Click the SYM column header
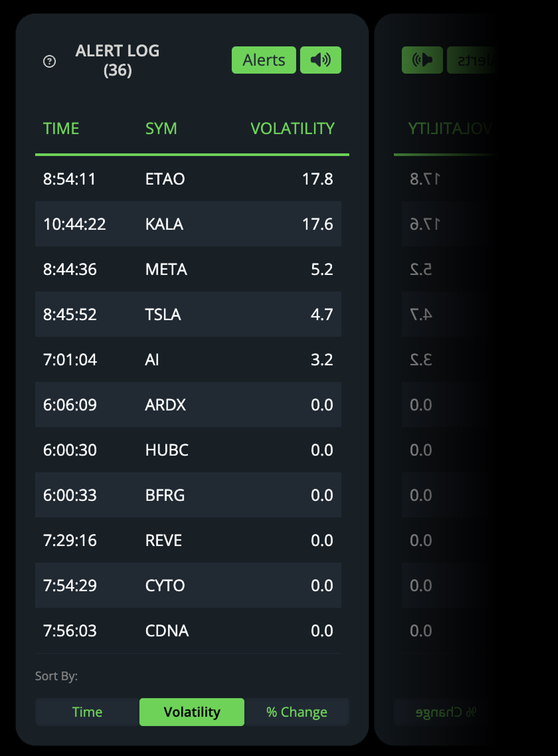Image resolution: width=558 pixels, height=756 pixels. pos(161,129)
